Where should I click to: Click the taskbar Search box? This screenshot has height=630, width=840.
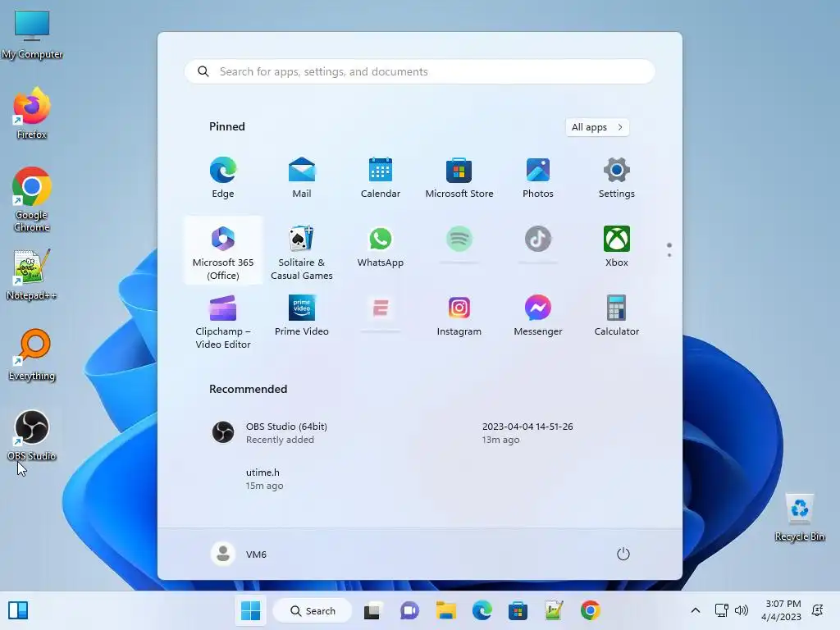(x=313, y=610)
